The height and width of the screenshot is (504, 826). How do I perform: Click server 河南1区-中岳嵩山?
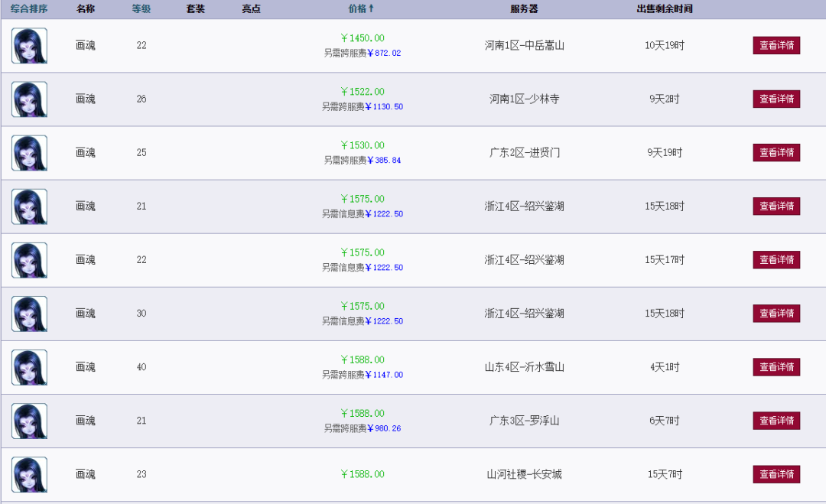524,45
